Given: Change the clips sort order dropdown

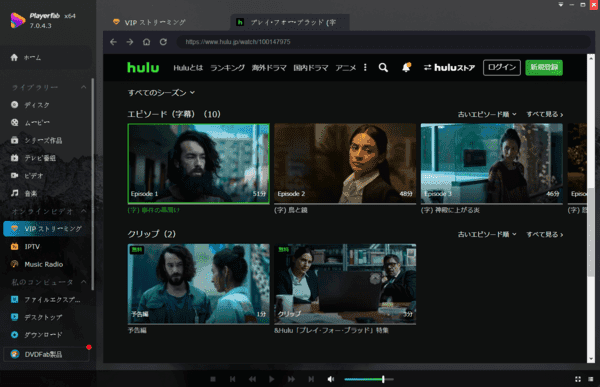Looking at the screenshot, I should click(487, 234).
